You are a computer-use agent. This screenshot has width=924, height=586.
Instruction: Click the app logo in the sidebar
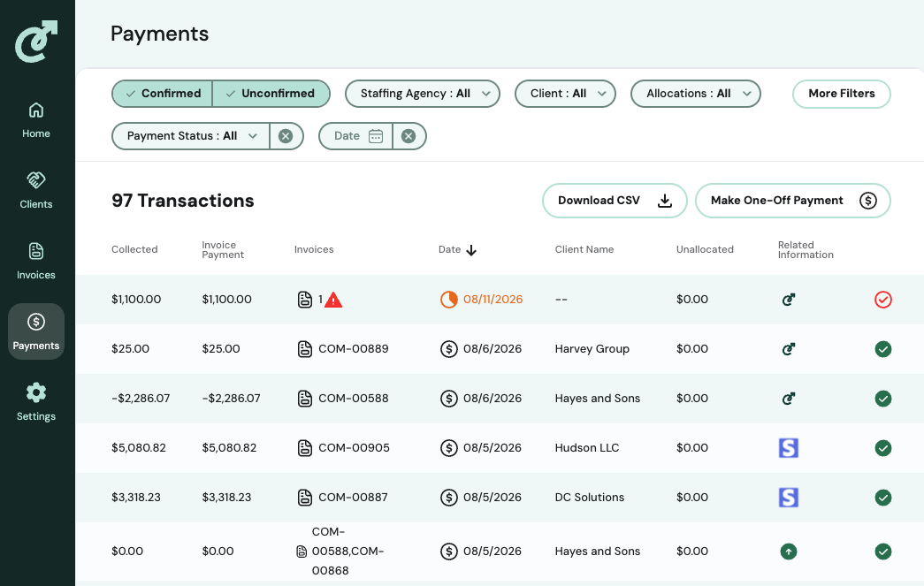[36, 42]
